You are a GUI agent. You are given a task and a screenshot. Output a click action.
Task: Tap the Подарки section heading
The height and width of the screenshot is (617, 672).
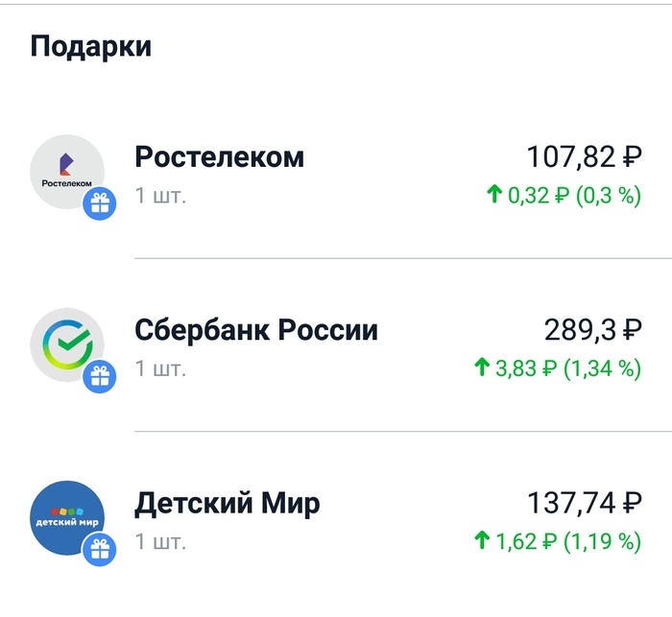tap(91, 47)
